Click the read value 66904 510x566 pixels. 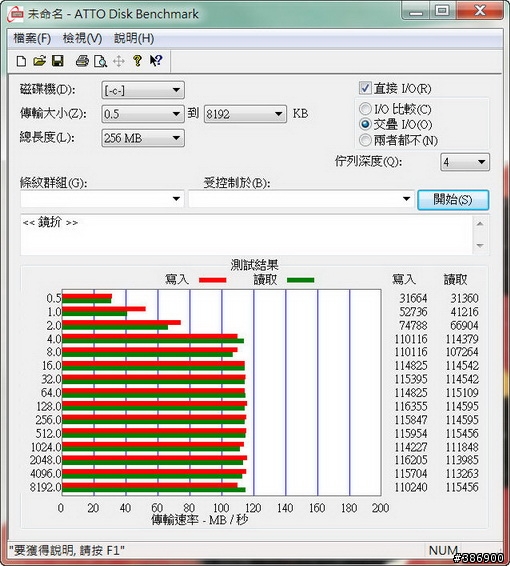point(464,325)
